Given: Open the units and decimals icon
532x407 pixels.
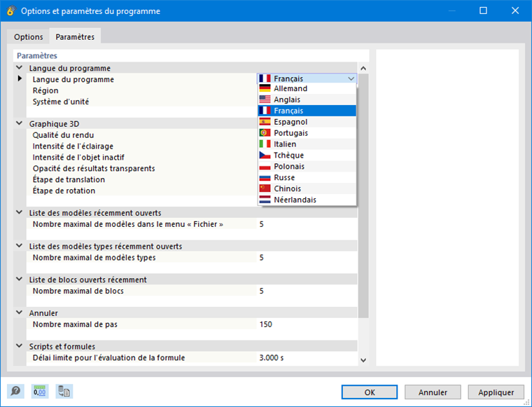Looking at the screenshot, I should pos(40,392).
